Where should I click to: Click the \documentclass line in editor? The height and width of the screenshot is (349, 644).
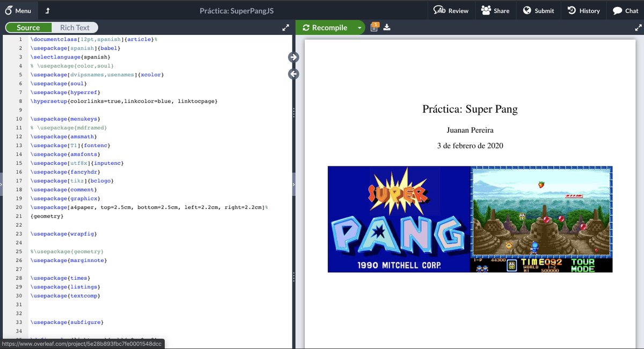point(93,40)
